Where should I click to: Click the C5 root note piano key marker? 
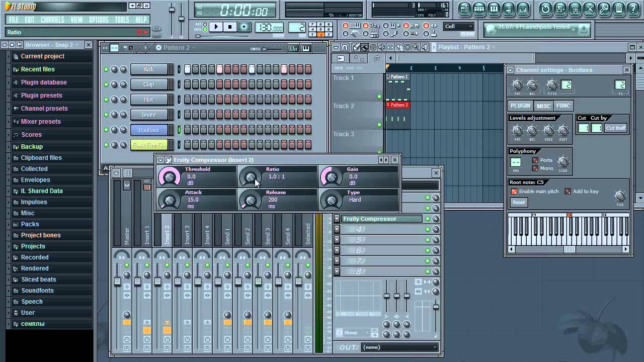tap(569, 215)
